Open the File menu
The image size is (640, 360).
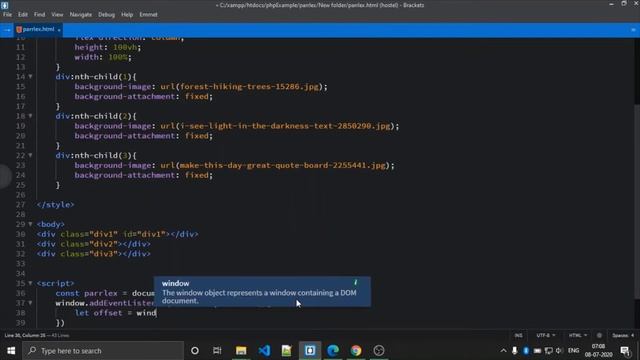click(x=7, y=15)
